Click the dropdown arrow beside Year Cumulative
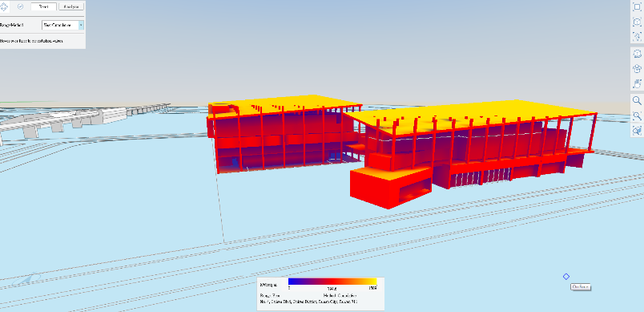644x312 pixels. pos(81,25)
